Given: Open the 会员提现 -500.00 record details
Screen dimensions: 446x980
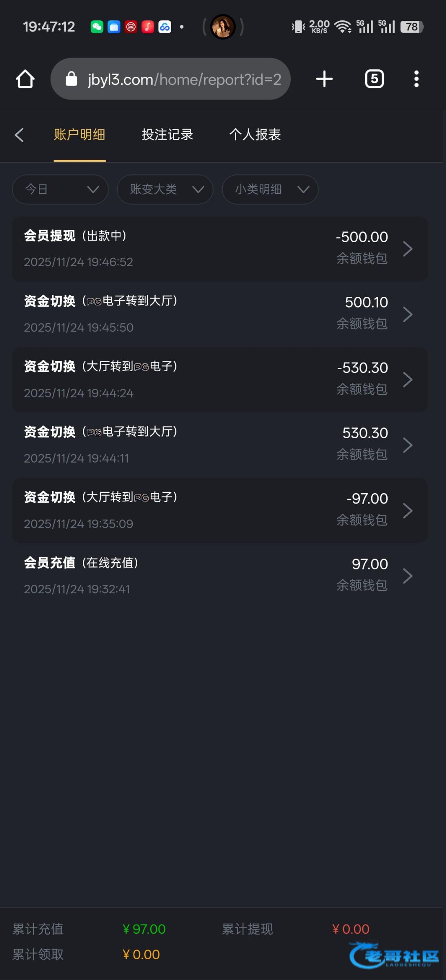Looking at the screenshot, I should (220, 249).
